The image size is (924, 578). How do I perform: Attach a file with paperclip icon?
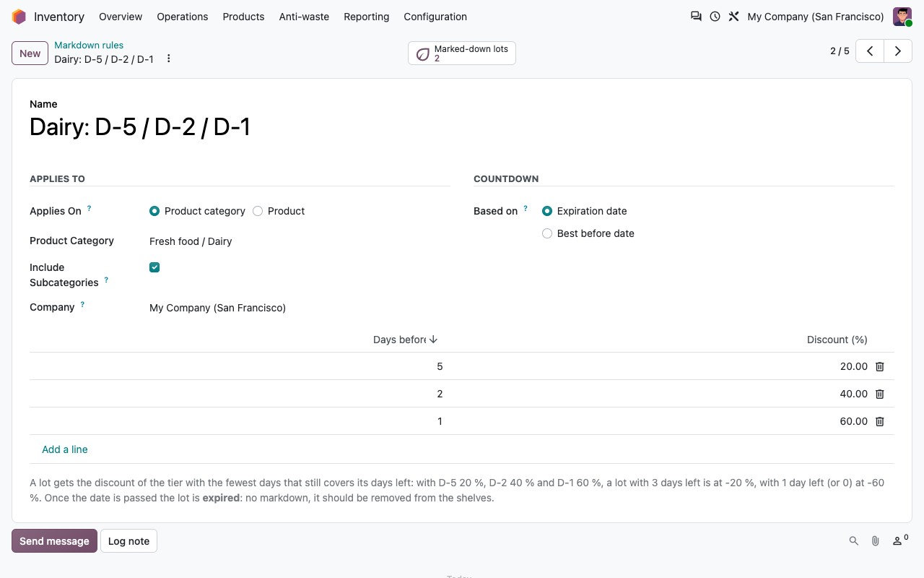pos(876,540)
